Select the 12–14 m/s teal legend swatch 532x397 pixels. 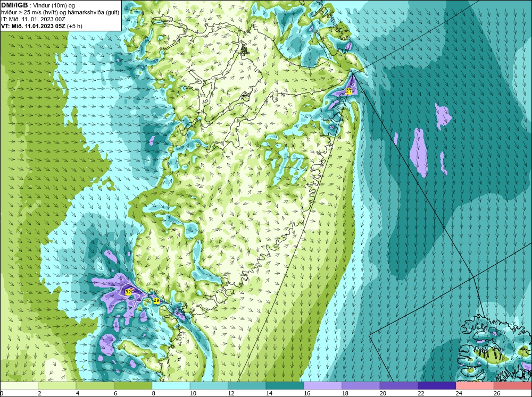coord(247,386)
